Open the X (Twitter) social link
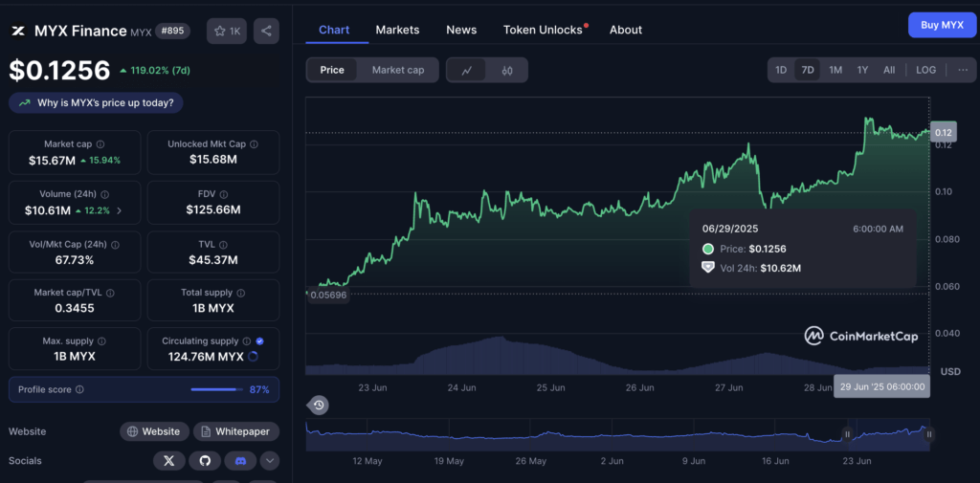Screen dimensions: 980x483 [168, 461]
